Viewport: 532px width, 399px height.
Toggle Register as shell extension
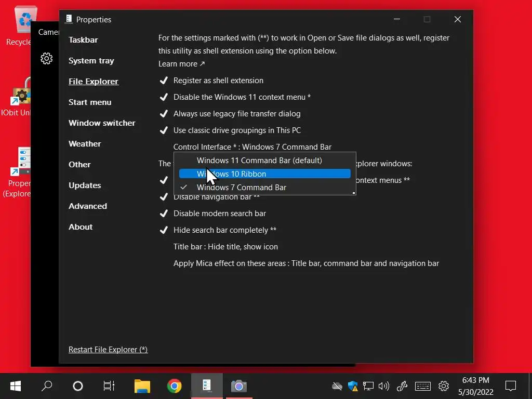pos(211,81)
